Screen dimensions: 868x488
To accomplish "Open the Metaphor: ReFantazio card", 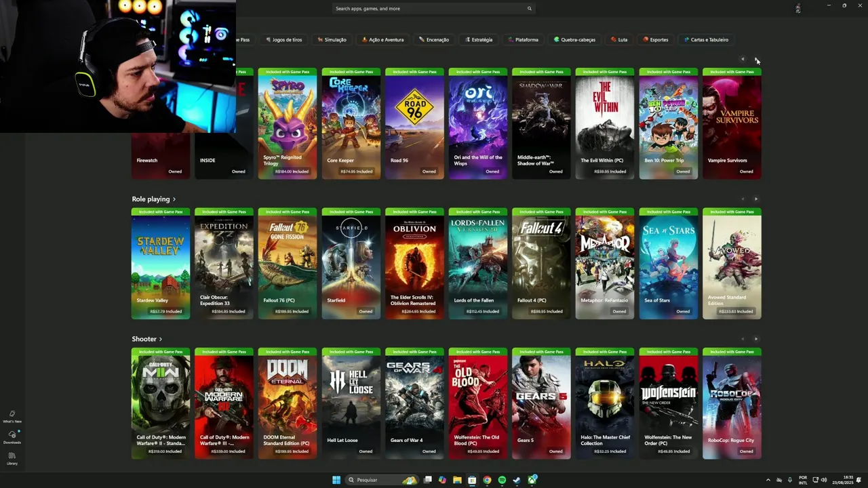I will coord(605,264).
